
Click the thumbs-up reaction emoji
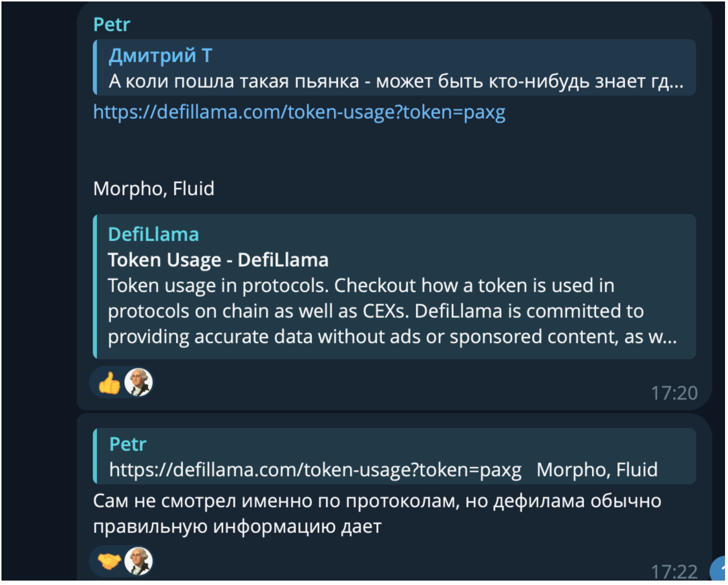click(109, 383)
